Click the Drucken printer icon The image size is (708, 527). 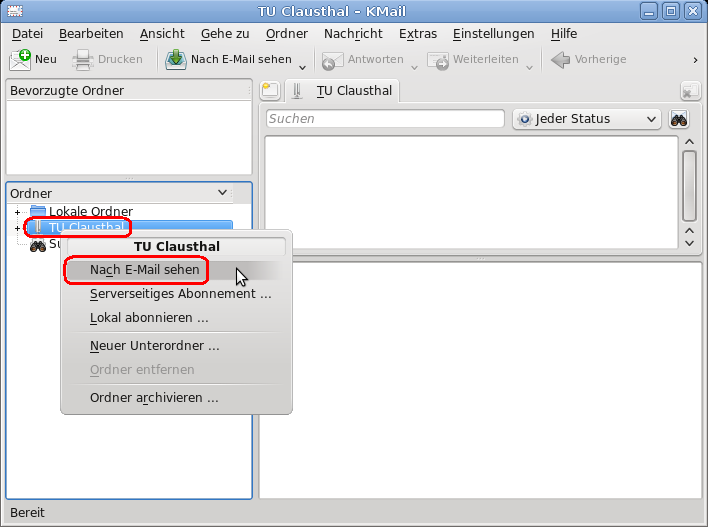(x=83, y=60)
